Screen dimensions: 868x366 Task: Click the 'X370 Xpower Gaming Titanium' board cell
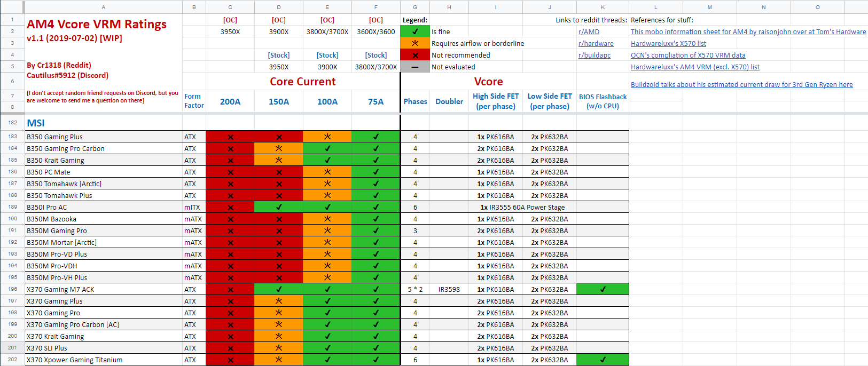(x=104, y=360)
